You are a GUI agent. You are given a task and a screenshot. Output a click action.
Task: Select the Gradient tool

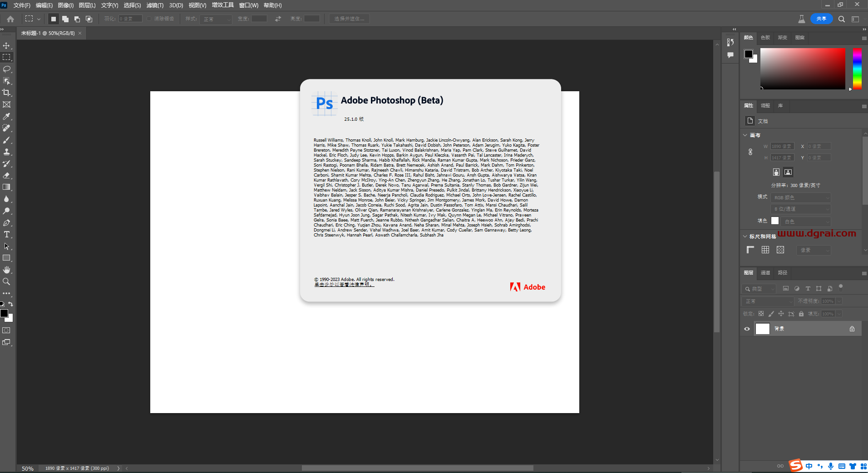click(6, 187)
